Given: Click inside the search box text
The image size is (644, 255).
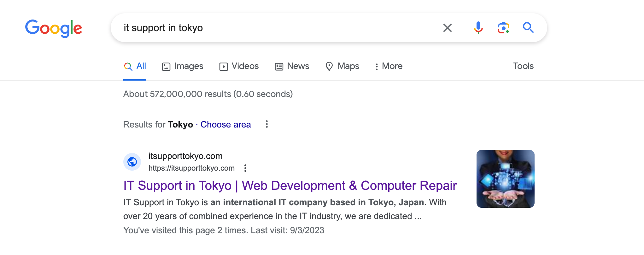Looking at the screenshot, I should pos(163,28).
